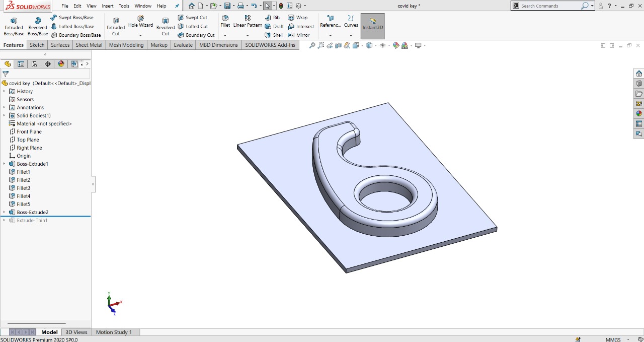Click MMGS unit system in status bar
The height and width of the screenshot is (342, 644).
click(613, 339)
